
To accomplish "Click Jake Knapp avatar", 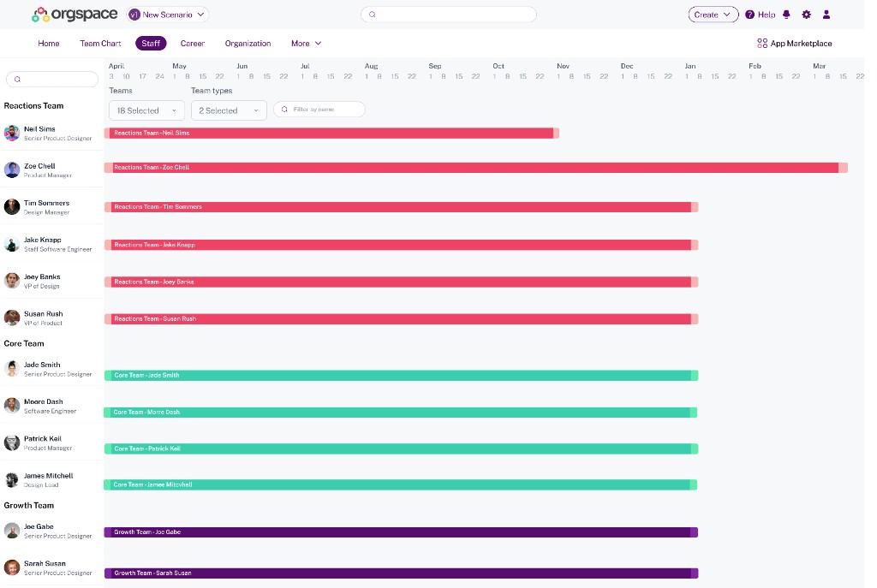I will tap(12, 244).
